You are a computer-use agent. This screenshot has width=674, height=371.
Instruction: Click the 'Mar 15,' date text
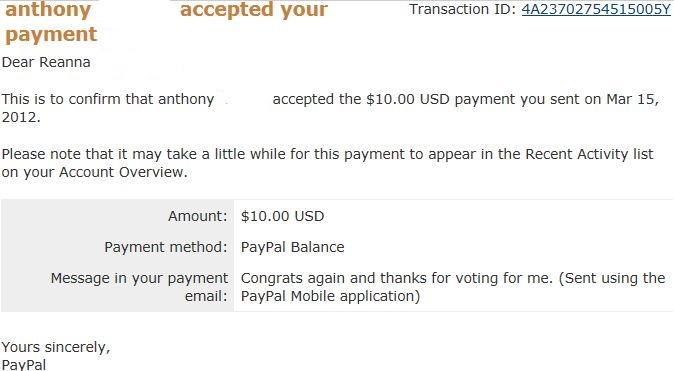(x=632, y=99)
